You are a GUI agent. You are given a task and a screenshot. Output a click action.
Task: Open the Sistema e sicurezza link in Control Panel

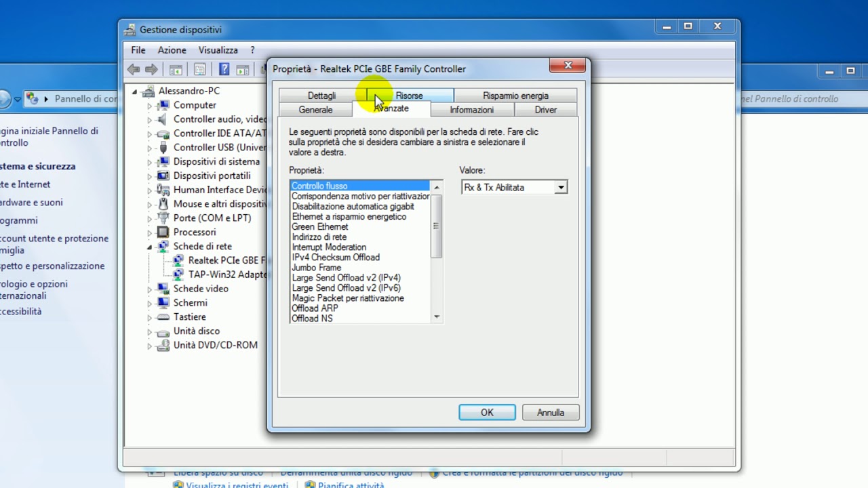point(38,166)
